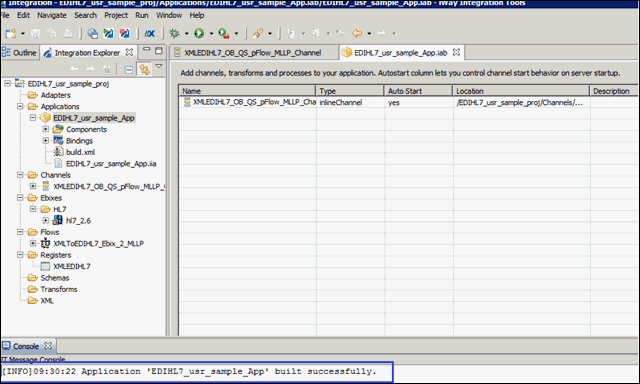Collapse the EDIHL7_usr_sample_proj root node
This screenshot has width=640, height=384.
tap(7, 83)
